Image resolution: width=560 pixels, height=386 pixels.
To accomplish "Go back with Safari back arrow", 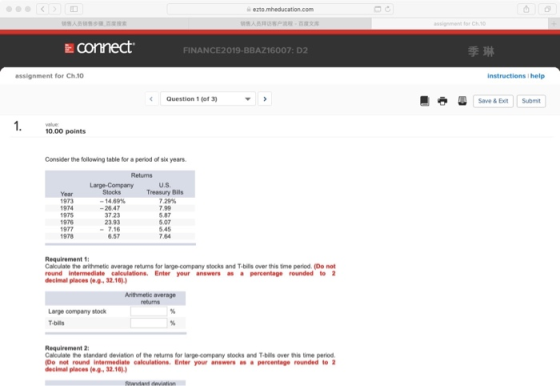I will [42, 9].
